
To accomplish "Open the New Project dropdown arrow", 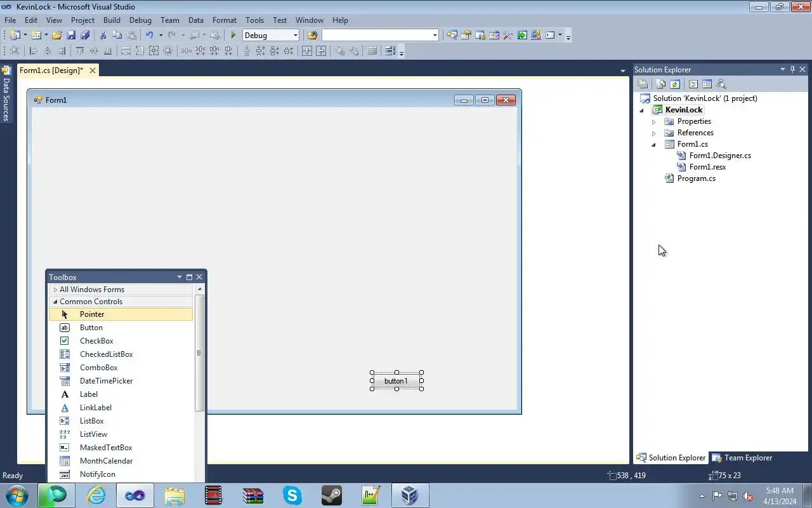I will click(25, 36).
